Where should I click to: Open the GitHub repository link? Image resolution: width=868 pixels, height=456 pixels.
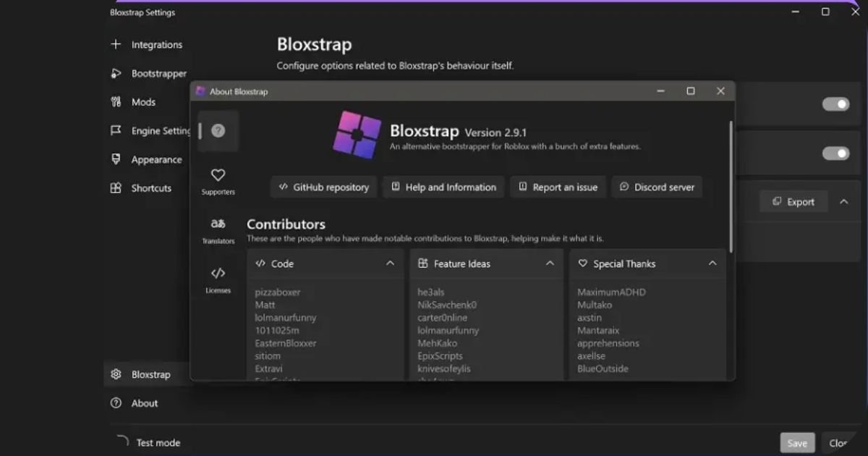pyautogui.click(x=324, y=187)
